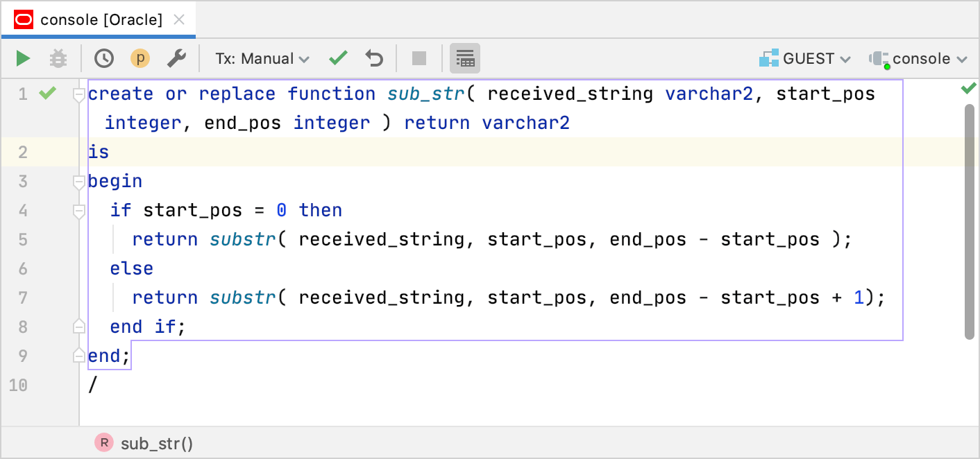Image resolution: width=980 pixels, height=459 pixels.
Task: Toggle the In-Editor Results view
Action: pyautogui.click(x=465, y=58)
